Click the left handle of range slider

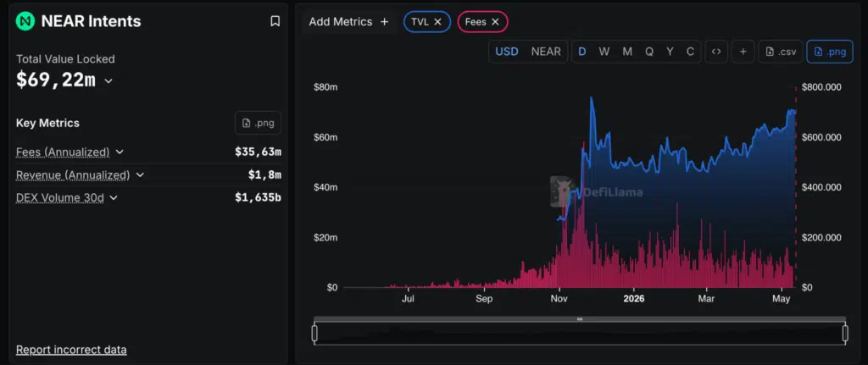tap(314, 334)
